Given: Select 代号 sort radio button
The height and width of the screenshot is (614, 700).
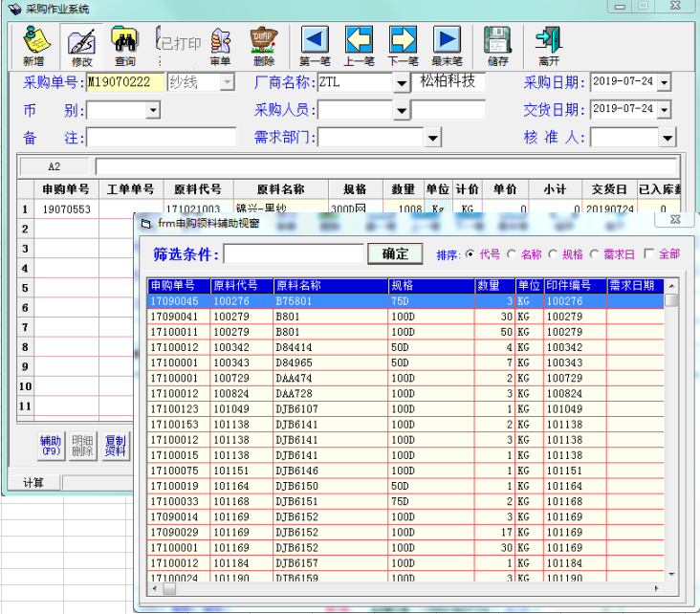Looking at the screenshot, I should (x=470, y=254).
